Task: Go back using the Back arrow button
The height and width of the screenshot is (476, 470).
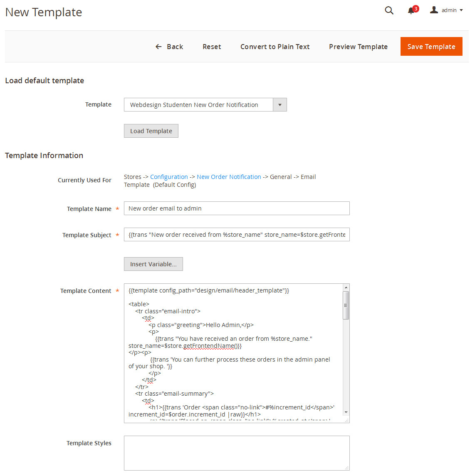Action: click(169, 47)
